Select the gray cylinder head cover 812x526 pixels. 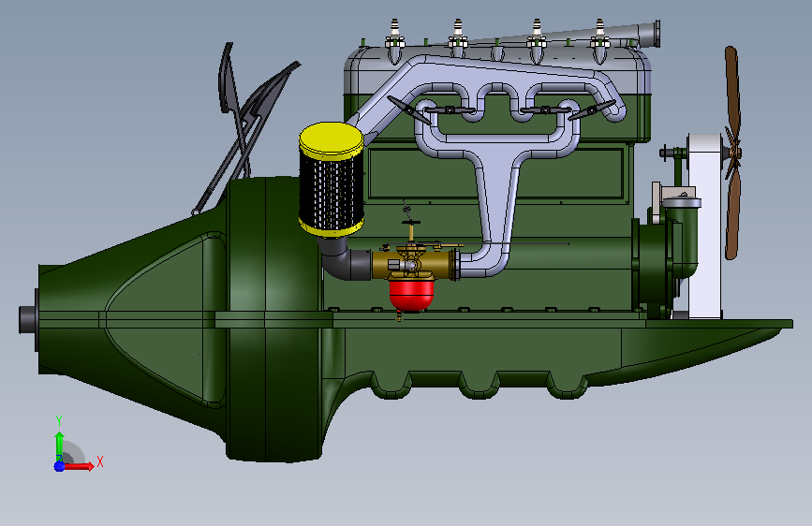(x=497, y=70)
